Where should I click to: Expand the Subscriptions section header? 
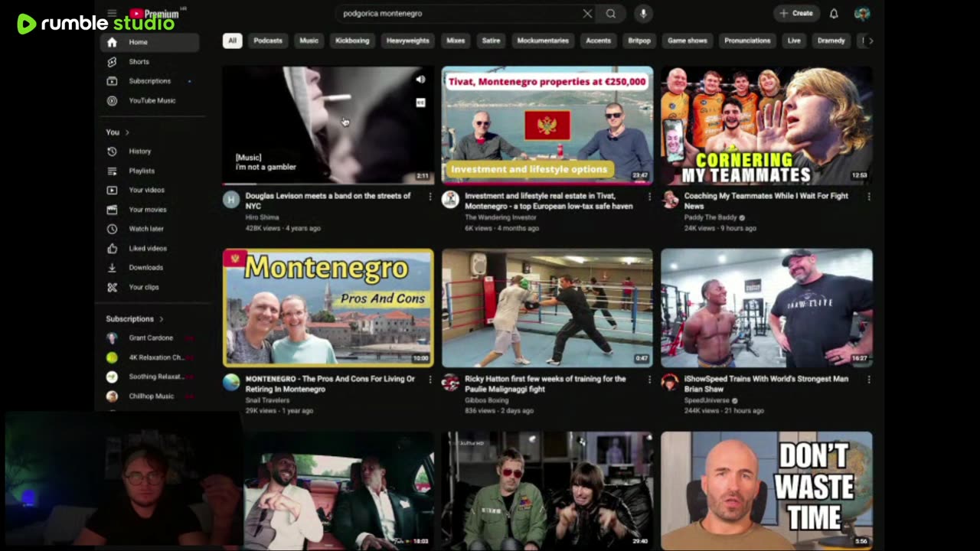click(x=135, y=318)
